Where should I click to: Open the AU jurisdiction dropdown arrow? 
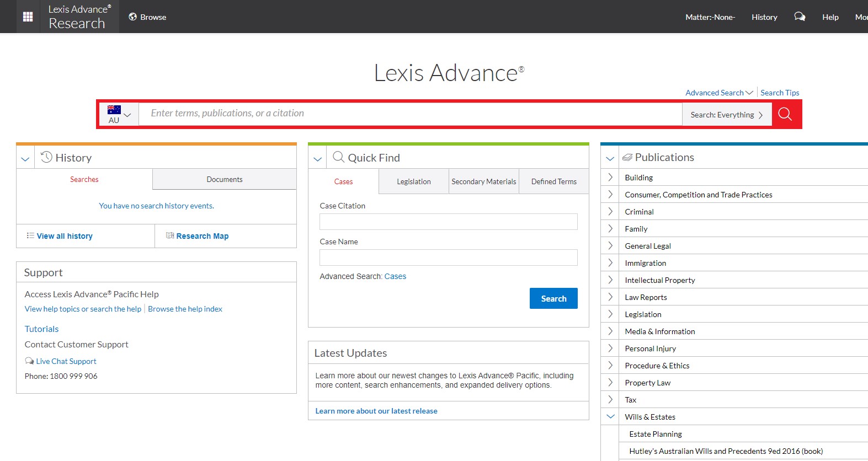(x=127, y=115)
